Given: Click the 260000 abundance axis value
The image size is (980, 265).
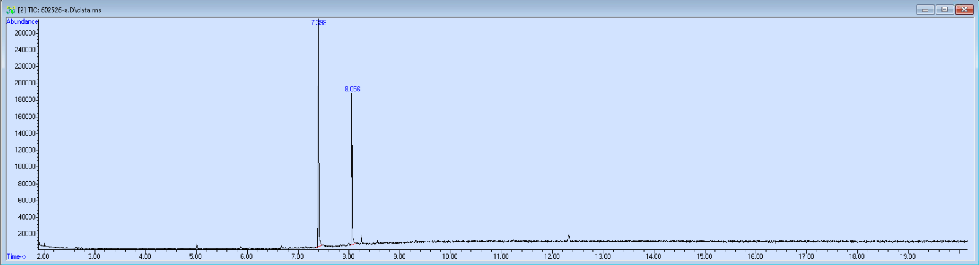Looking at the screenshot, I should (x=25, y=33).
